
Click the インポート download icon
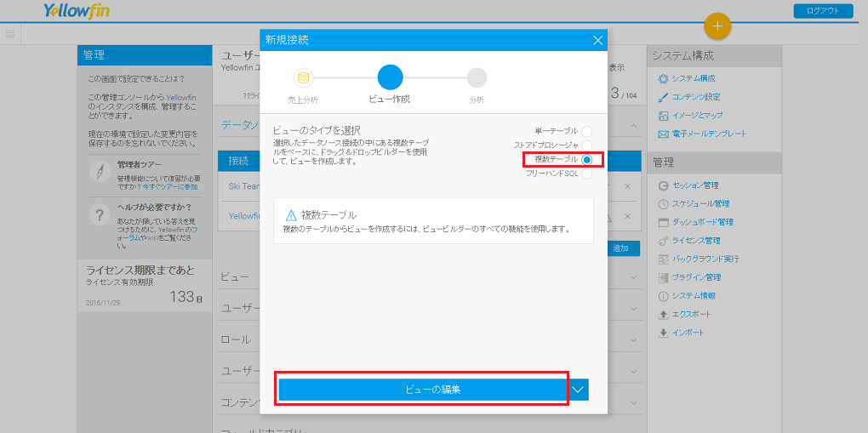(x=663, y=333)
